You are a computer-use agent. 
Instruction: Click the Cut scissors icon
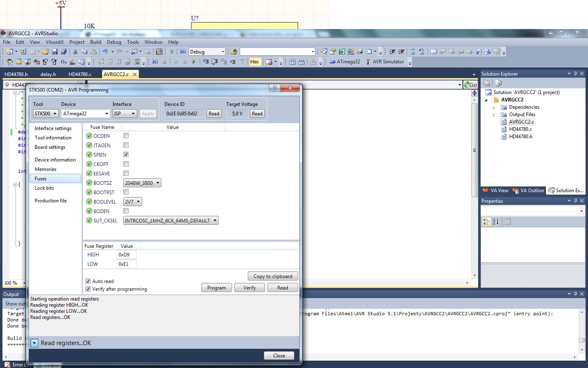(x=75, y=52)
